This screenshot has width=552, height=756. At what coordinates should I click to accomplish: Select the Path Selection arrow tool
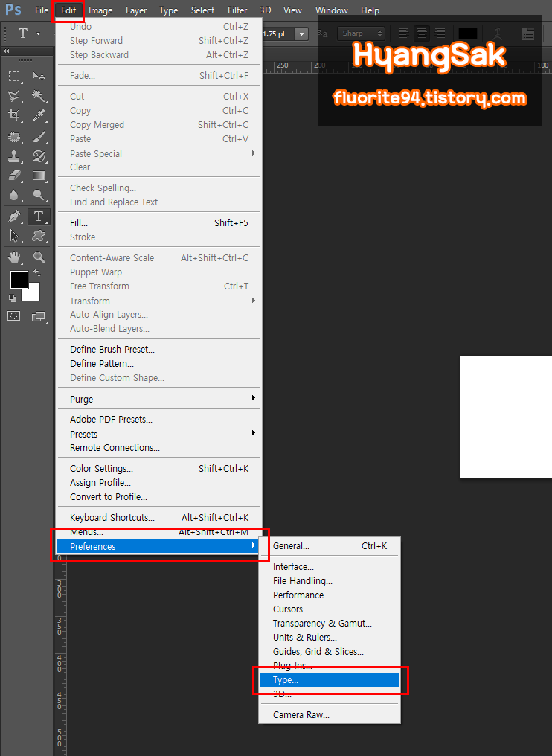(x=14, y=236)
